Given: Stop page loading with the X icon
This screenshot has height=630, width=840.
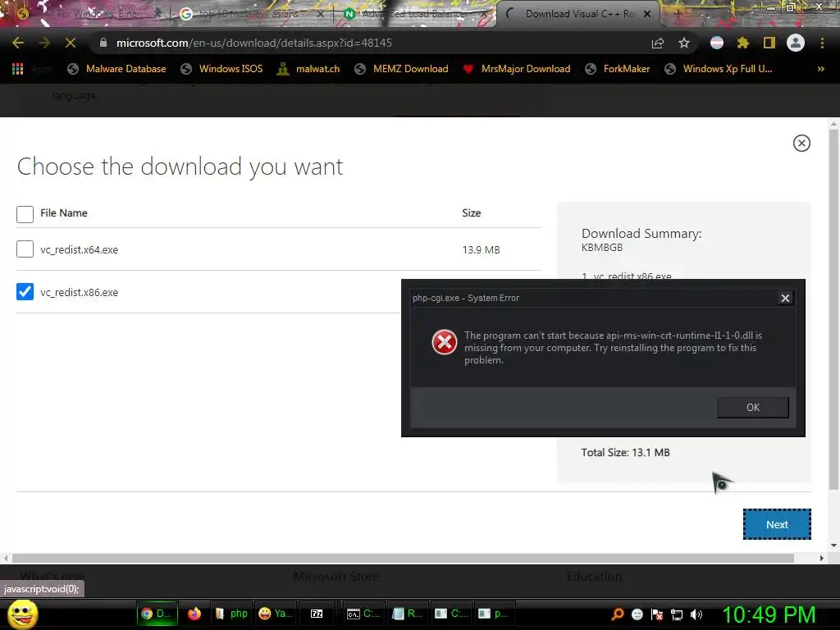Looking at the screenshot, I should (71, 43).
